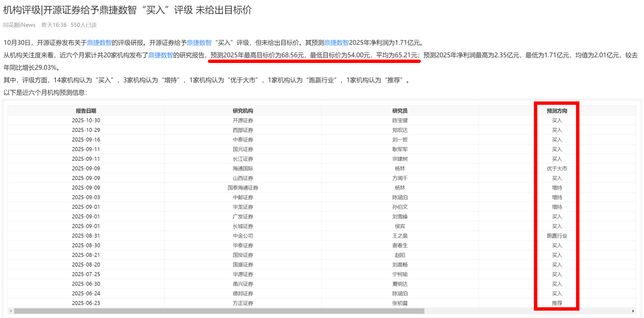Click the date 2025-08-31
The image size is (644, 318).
click(86, 236)
